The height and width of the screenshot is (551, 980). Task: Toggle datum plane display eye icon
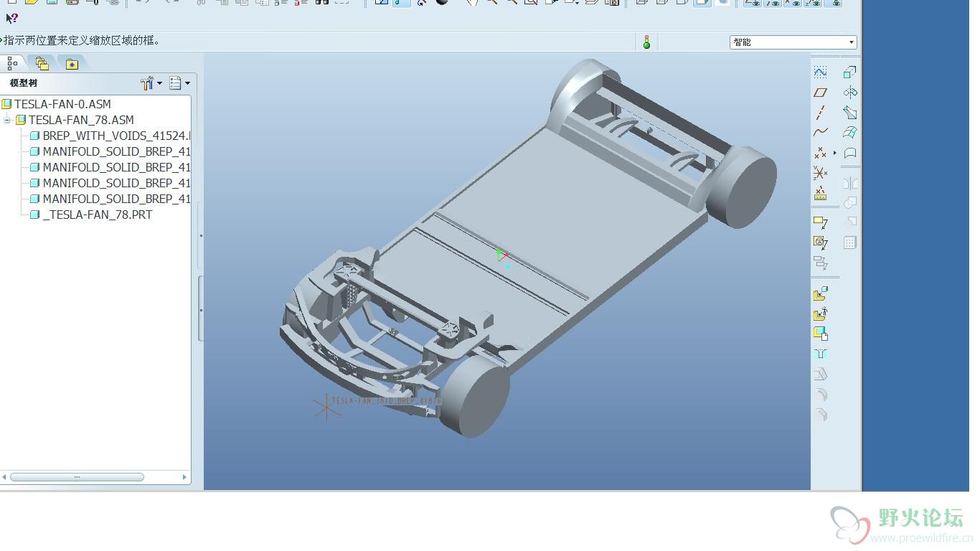(752, 3)
